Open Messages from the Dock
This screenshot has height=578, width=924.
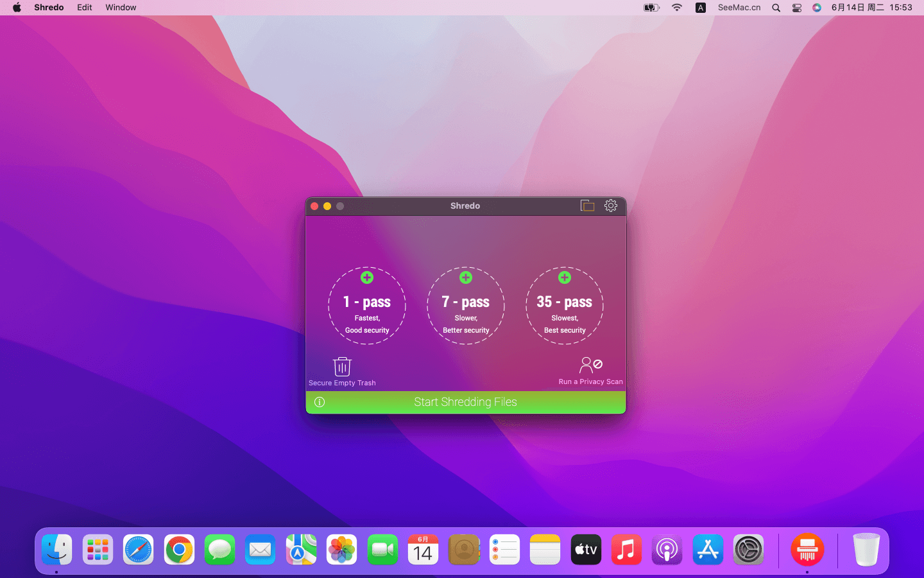(x=220, y=550)
